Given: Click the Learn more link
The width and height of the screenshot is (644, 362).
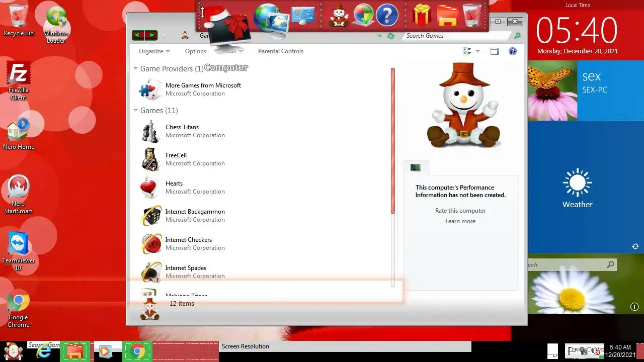Looking at the screenshot, I should coord(460,221).
